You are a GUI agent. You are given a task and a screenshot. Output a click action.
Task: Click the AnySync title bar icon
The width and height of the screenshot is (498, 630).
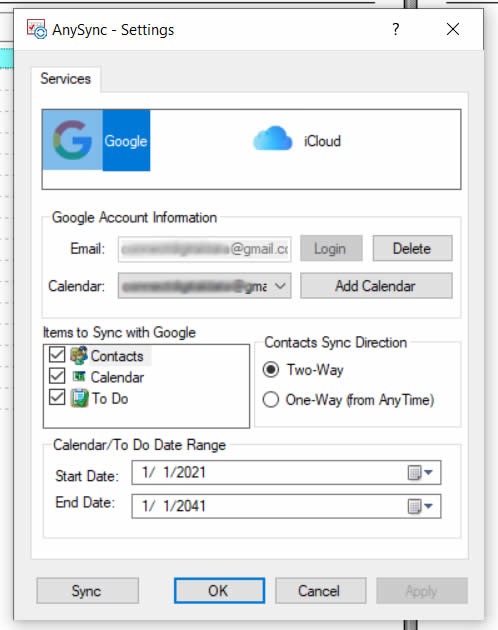point(37,29)
